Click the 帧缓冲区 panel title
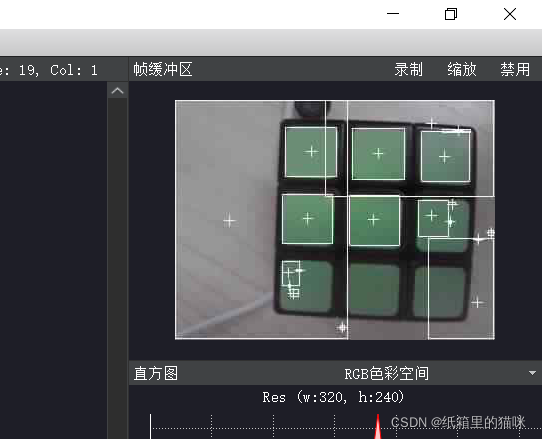Screen dimensions: 542x439 click(x=163, y=69)
